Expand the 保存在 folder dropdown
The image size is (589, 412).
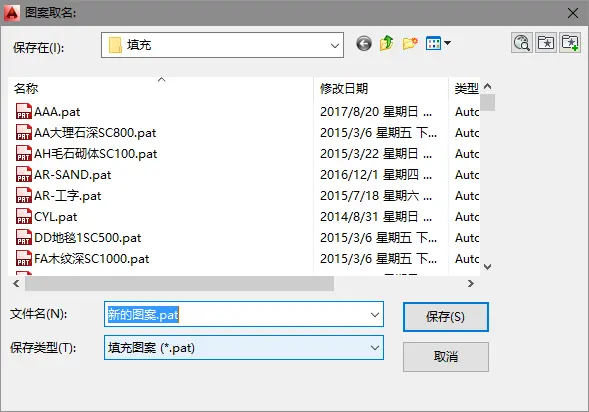(334, 45)
